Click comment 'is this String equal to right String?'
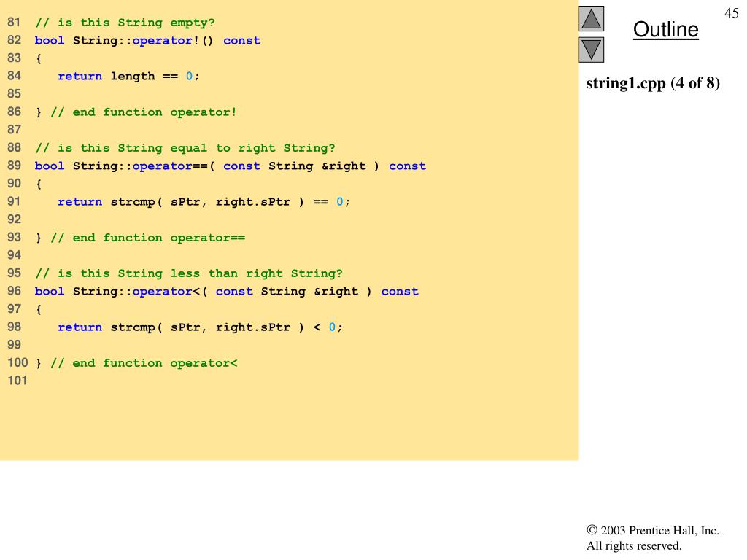Screen dimensions: 747x560 click(185, 148)
